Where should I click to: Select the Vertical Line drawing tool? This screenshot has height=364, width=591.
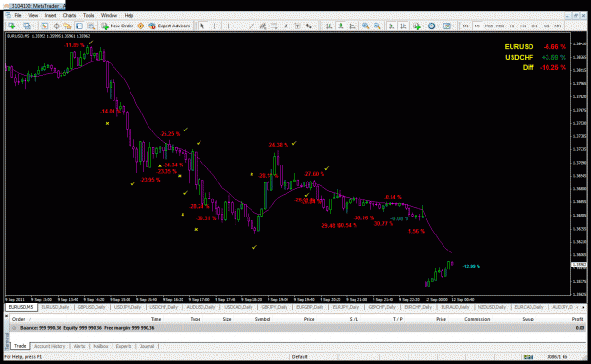[229, 26]
